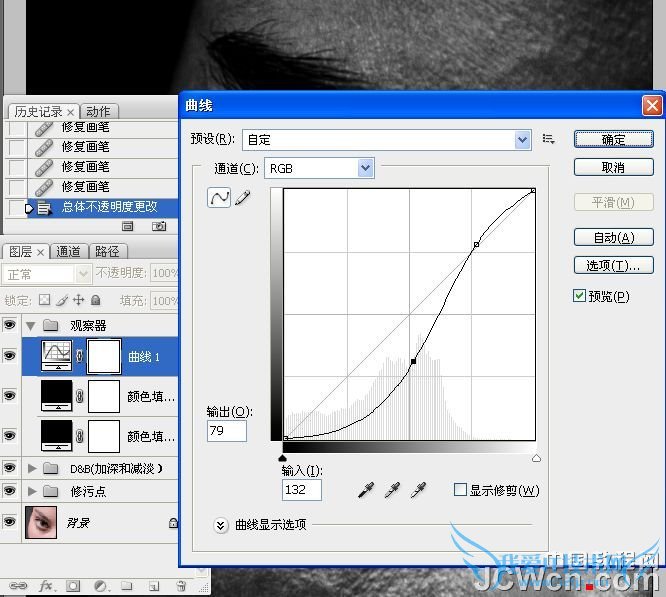Click the 输入 input value field
The width and height of the screenshot is (666, 597).
click(301, 489)
